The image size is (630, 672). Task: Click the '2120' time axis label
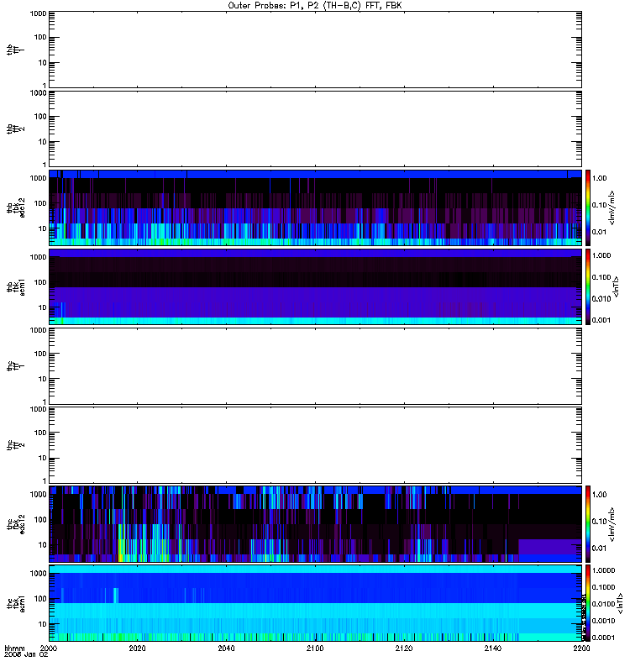(x=404, y=648)
